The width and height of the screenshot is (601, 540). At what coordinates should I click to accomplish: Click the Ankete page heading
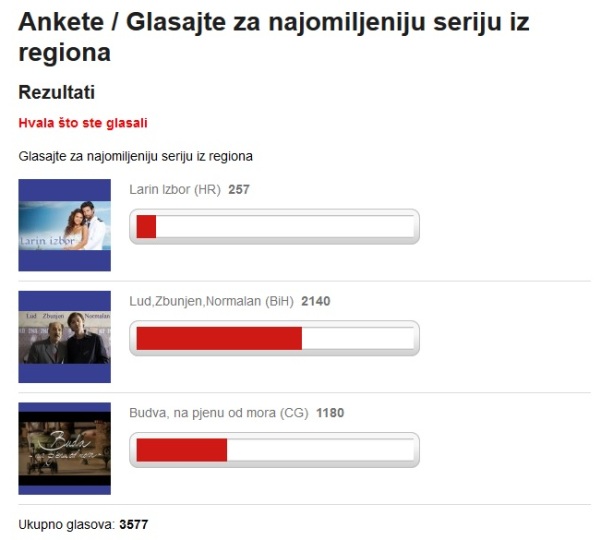point(274,37)
